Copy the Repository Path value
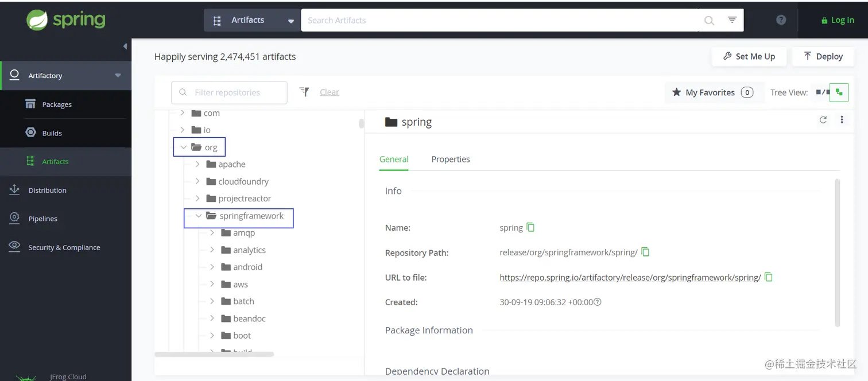This screenshot has height=381, width=868. [645, 252]
